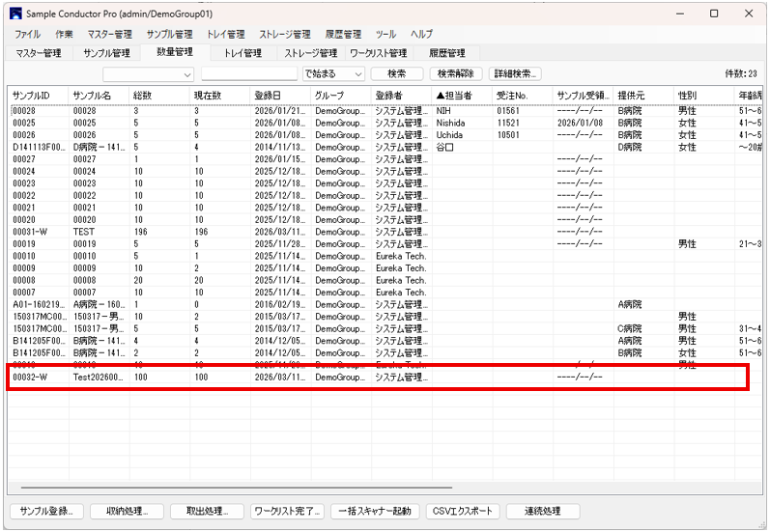This screenshot has width=770, height=532.
Task: Open the ツール menu
Action: pyautogui.click(x=385, y=34)
